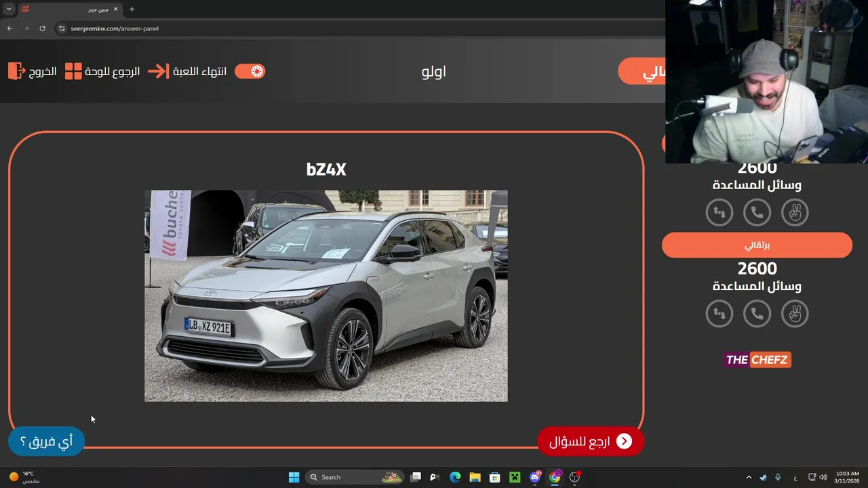Click the ارجع للسؤال button
868x488 pixels.
[x=590, y=441]
